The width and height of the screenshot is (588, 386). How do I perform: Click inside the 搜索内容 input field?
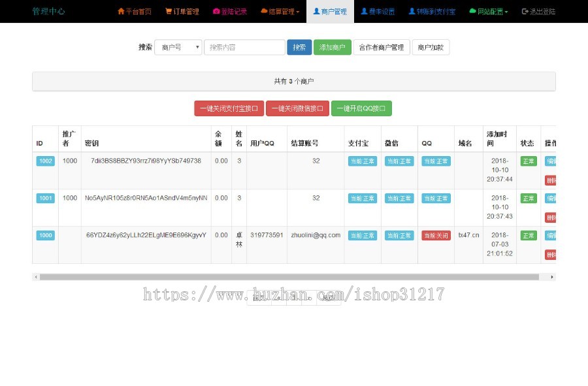click(x=244, y=47)
